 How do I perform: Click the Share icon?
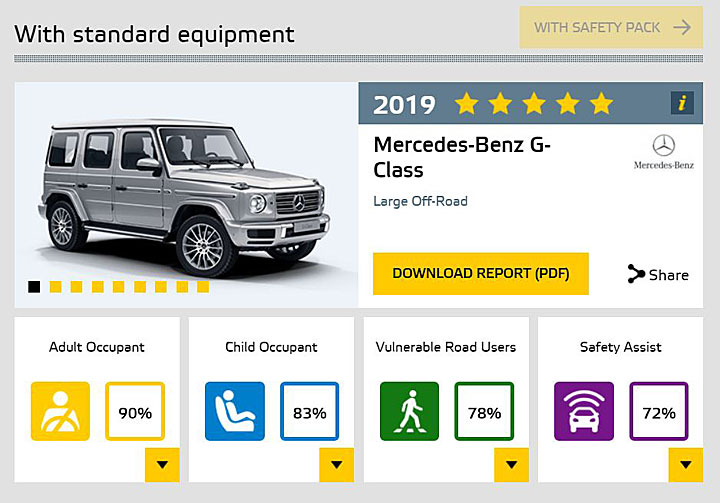636,274
